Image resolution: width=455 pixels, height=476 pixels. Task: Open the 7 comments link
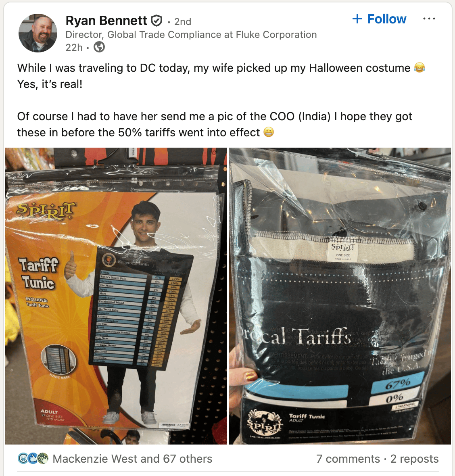348,459
